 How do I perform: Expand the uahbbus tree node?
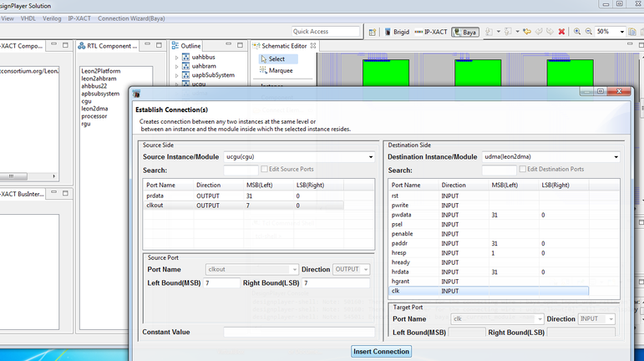pos(177,57)
